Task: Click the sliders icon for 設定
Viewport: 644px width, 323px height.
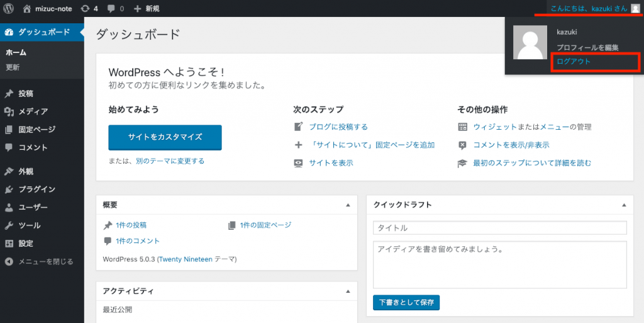Action: tap(9, 243)
